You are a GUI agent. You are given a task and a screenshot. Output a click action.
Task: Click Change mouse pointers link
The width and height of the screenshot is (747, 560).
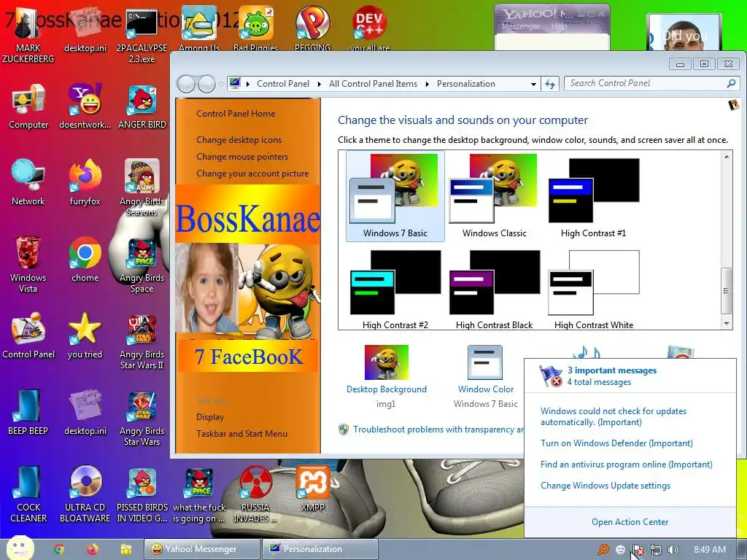pyautogui.click(x=242, y=156)
